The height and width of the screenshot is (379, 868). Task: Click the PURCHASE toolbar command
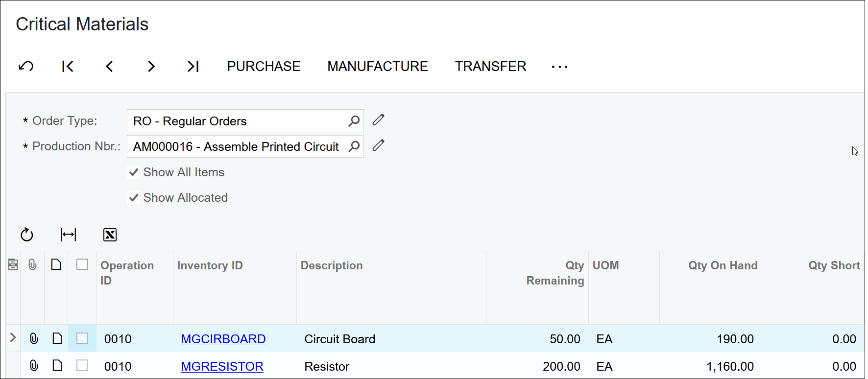264,66
